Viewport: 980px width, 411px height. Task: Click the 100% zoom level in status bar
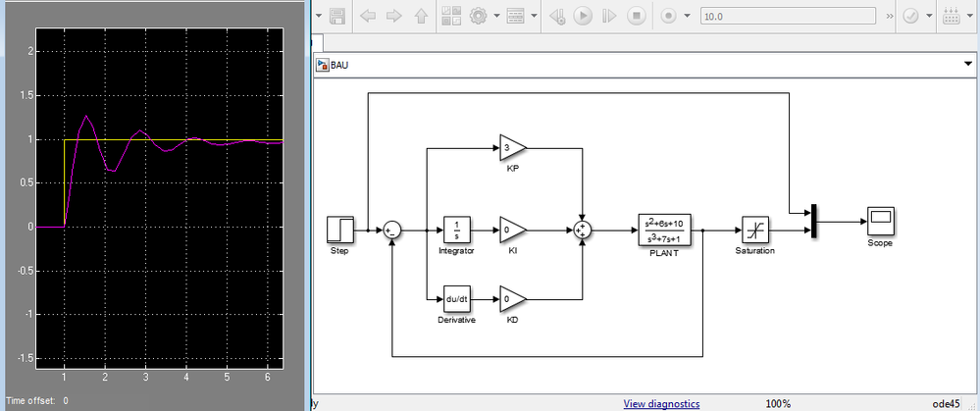[x=778, y=404]
